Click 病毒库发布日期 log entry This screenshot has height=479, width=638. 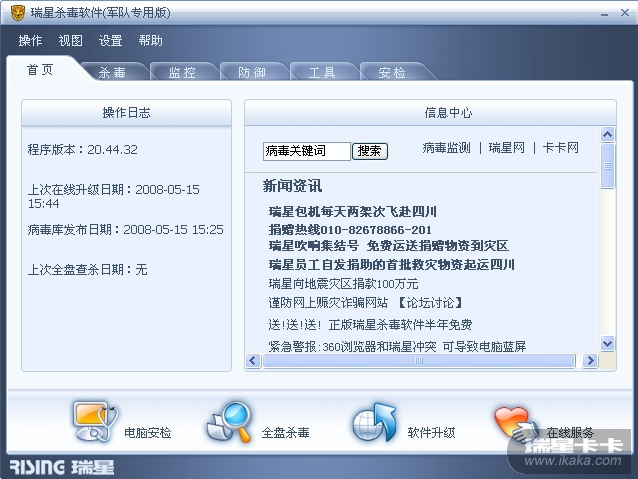coord(125,230)
